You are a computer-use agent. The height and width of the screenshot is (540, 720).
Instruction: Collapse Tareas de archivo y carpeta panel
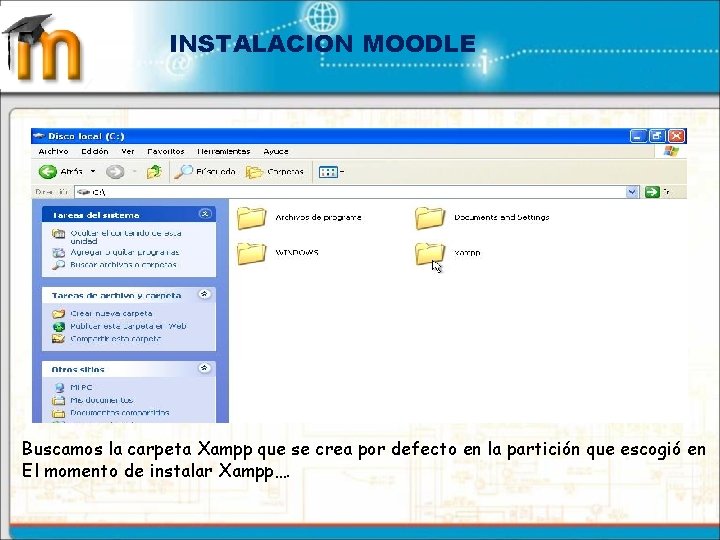tap(205, 294)
